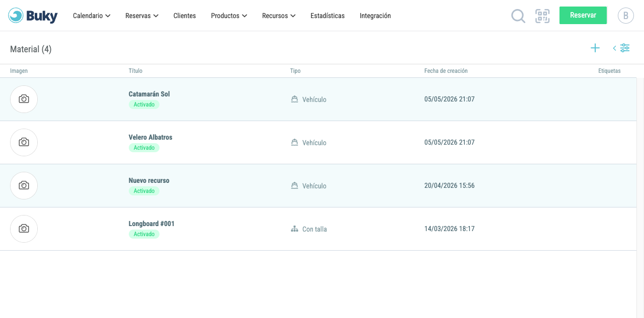Add new material with plus icon
The height and width of the screenshot is (318, 644).
click(x=595, y=48)
